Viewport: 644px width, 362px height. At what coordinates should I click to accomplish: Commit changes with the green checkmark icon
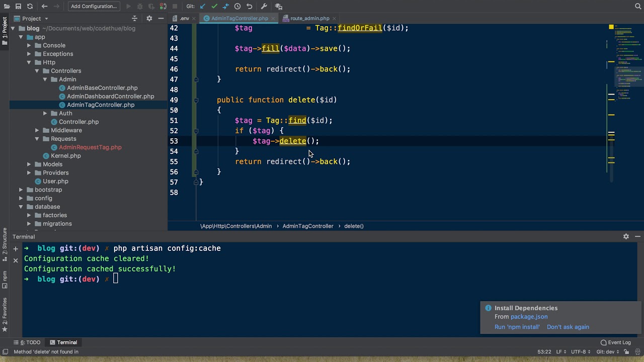(214, 7)
